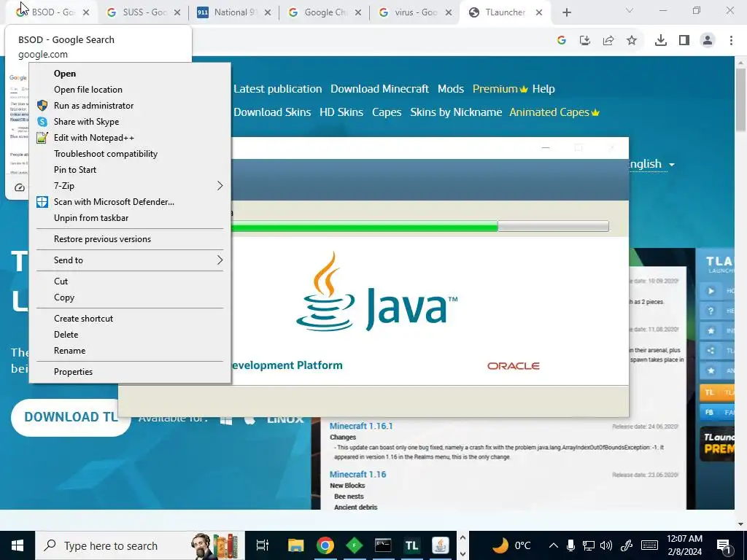Select Troubleshoot compatibility
747x560 pixels.
point(130,154)
